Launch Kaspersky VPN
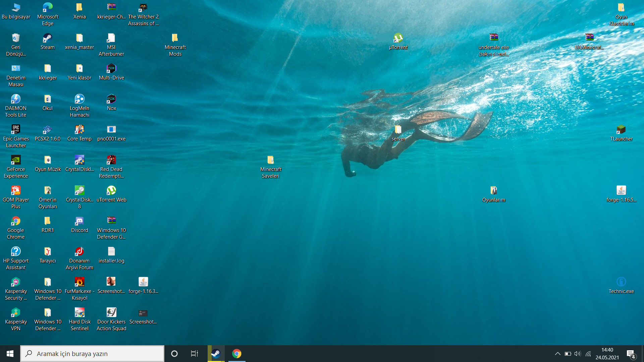The height and width of the screenshot is (362, 644). (16, 319)
